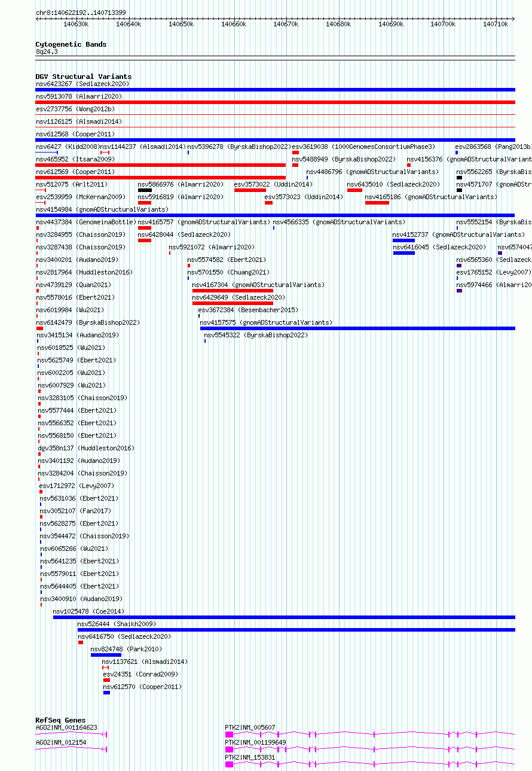Click the nsv6435010 (Sedlazeck2020) label
This screenshot has width=532, height=771.
pyautogui.click(x=393, y=184)
